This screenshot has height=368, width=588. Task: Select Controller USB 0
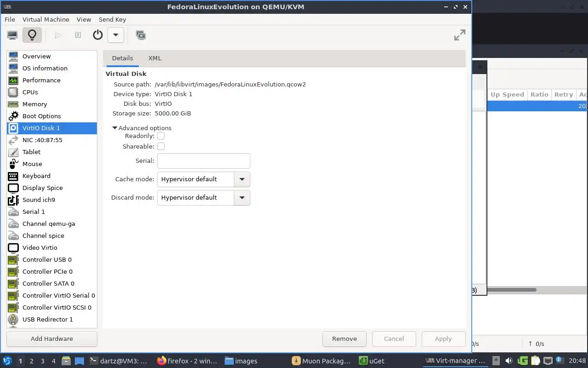52,259
